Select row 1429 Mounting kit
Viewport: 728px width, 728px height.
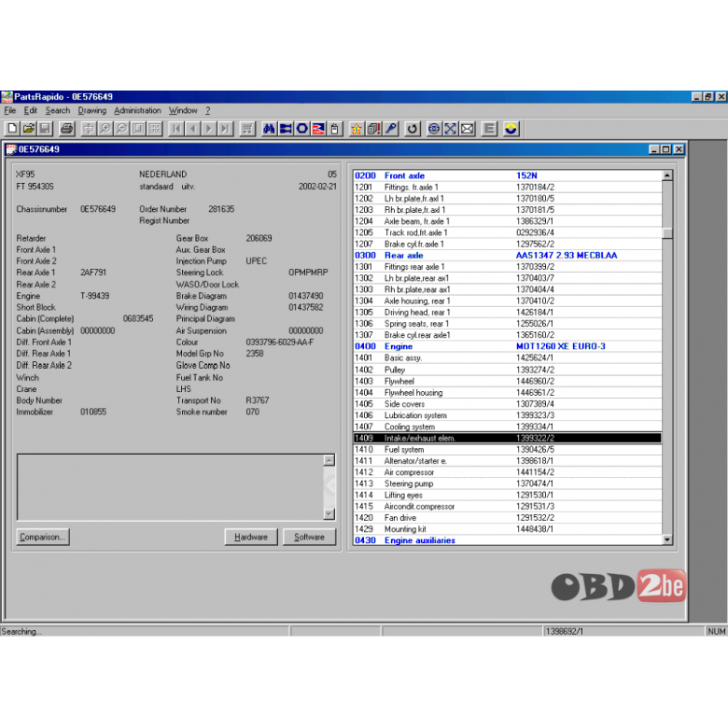tap(508, 529)
